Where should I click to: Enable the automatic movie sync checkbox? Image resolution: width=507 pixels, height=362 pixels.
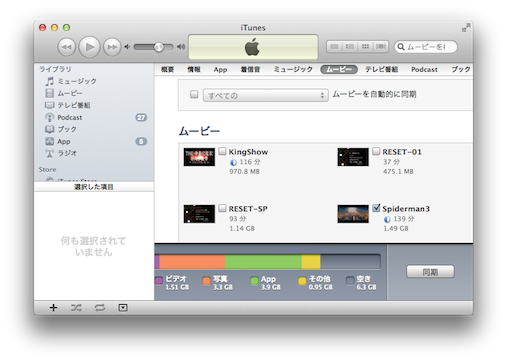pyautogui.click(x=194, y=94)
